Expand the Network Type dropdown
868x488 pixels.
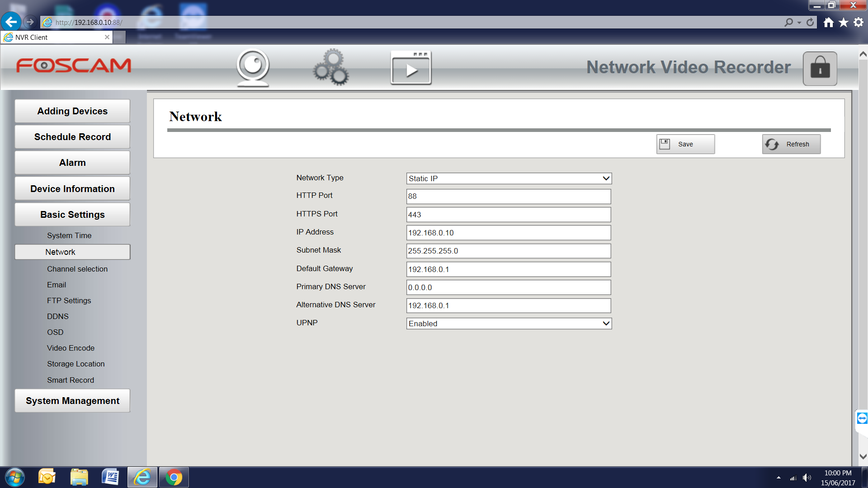coord(509,178)
